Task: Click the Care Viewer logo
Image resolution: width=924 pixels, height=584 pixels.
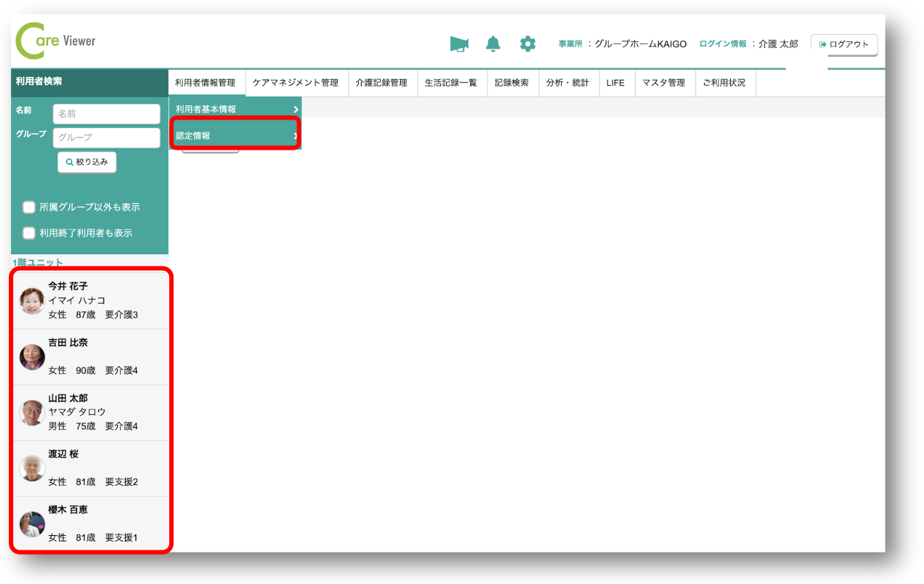Action: click(56, 41)
